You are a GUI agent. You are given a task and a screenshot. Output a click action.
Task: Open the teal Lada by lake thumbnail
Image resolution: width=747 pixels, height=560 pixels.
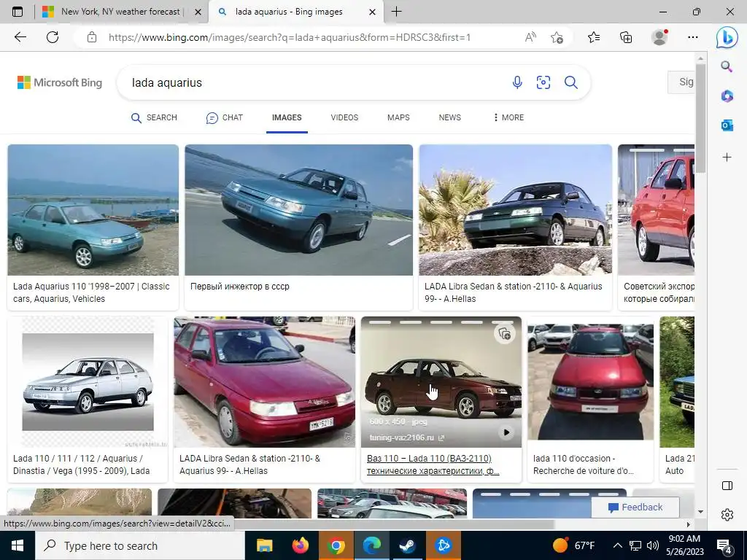pyautogui.click(x=93, y=210)
